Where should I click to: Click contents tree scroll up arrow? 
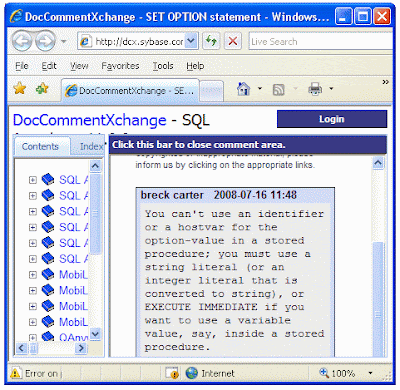pos(95,166)
